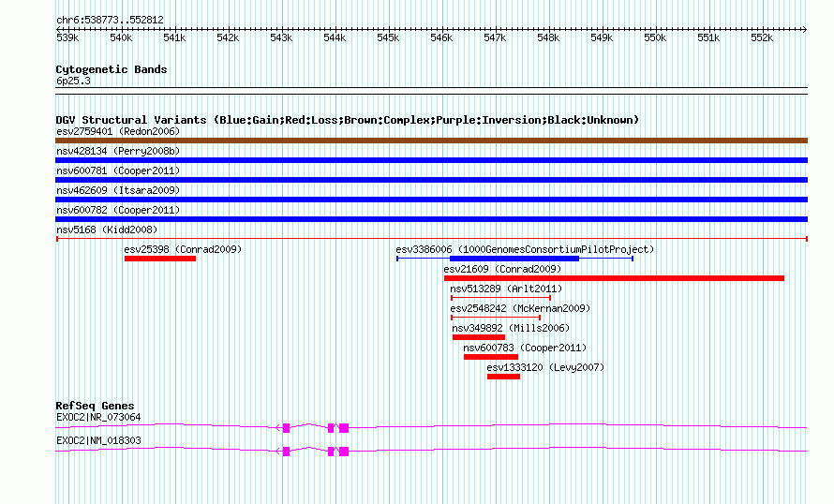The width and height of the screenshot is (834, 504).
Task: Click the DGV Structural Variants track title
Action: tap(348, 120)
